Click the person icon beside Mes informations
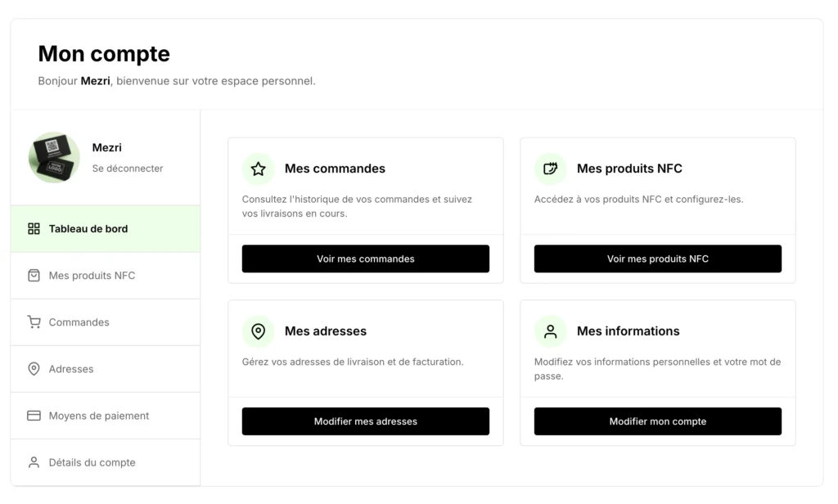The width and height of the screenshot is (838, 504). [x=550, y=331]
